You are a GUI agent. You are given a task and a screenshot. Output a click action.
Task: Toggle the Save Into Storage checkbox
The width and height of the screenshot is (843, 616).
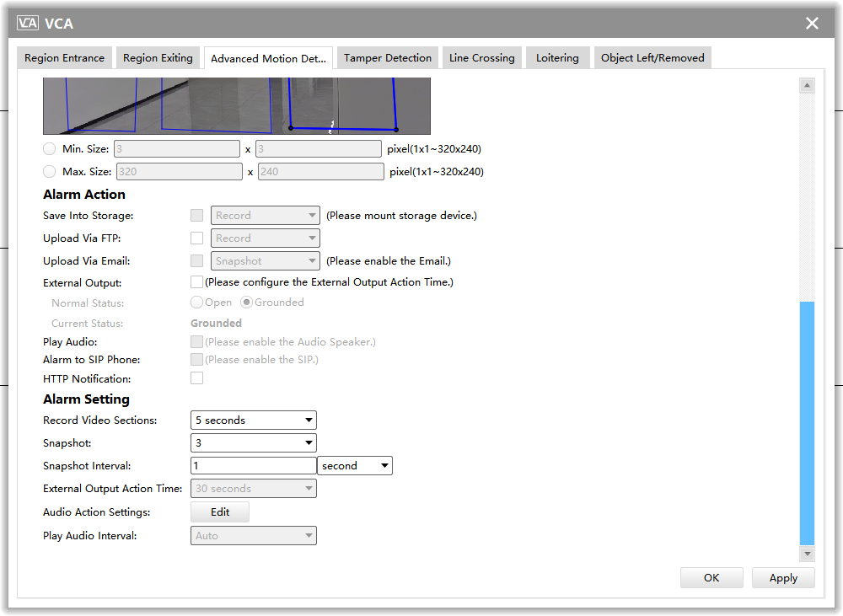[196, 216]
